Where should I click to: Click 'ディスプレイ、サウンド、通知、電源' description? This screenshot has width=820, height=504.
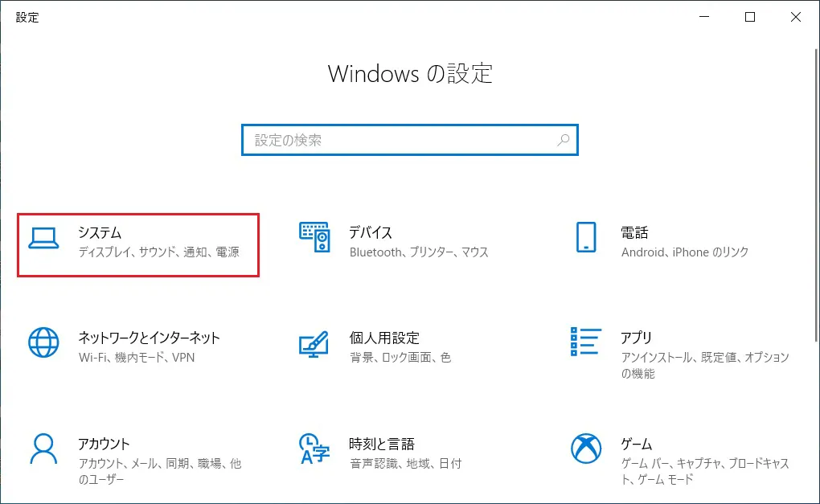pos(159,252)
